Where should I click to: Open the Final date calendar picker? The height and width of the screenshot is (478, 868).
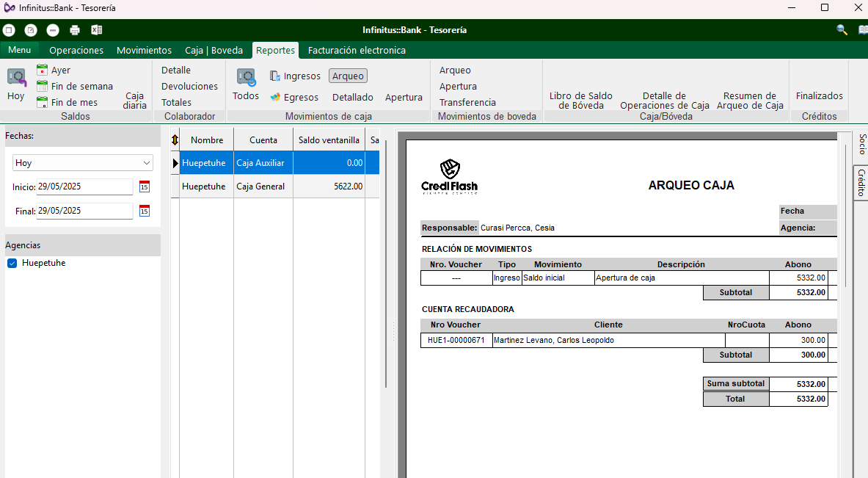145,211
